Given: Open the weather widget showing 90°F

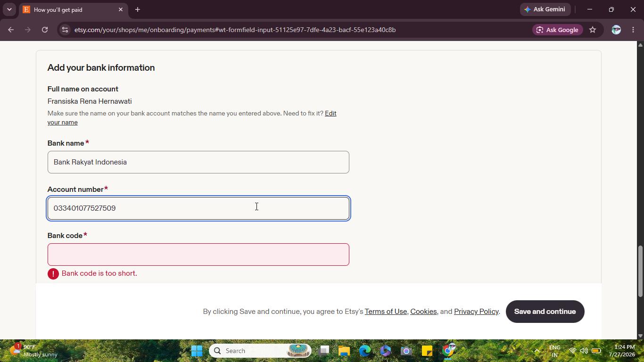Looking at the screenshot, I should point(33,351).
